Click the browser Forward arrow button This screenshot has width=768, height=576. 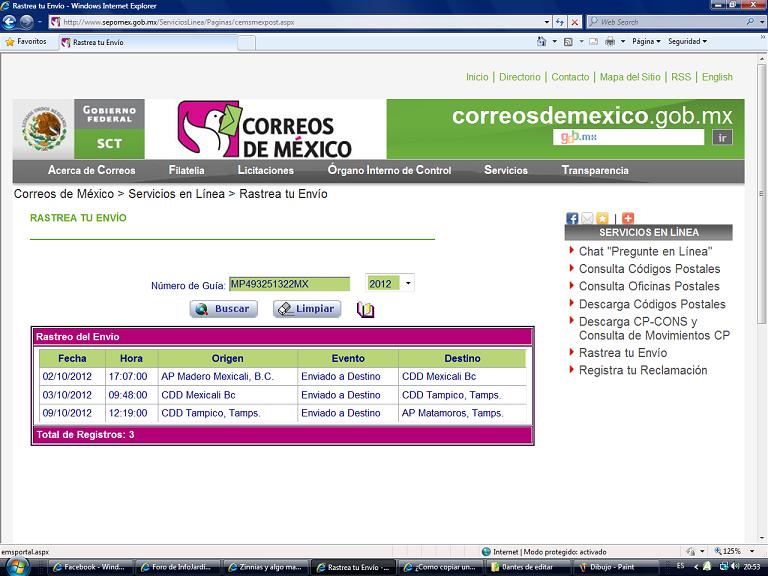tap(26, 22)
